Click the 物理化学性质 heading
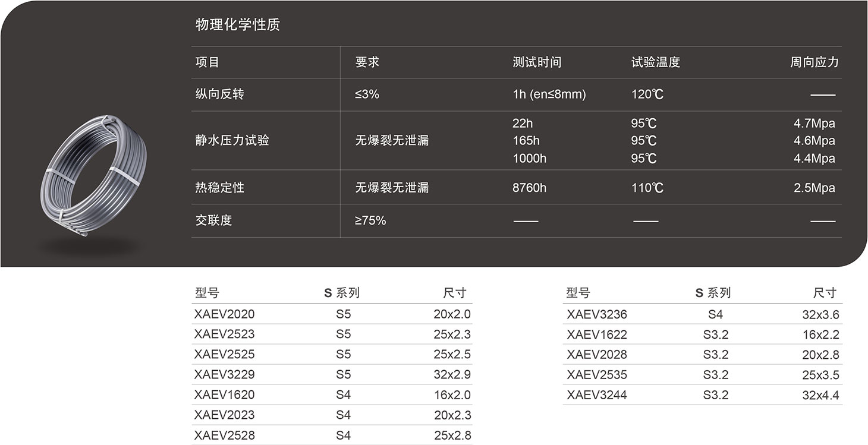The width and height of the screenshot is (868, 445). point(237,25)
